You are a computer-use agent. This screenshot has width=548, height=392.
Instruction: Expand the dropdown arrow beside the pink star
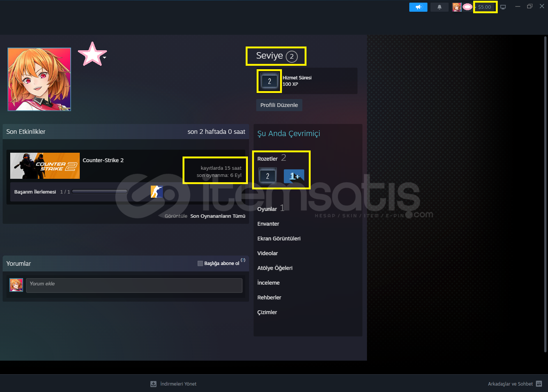pyautogui.click(x=105, y=58)
